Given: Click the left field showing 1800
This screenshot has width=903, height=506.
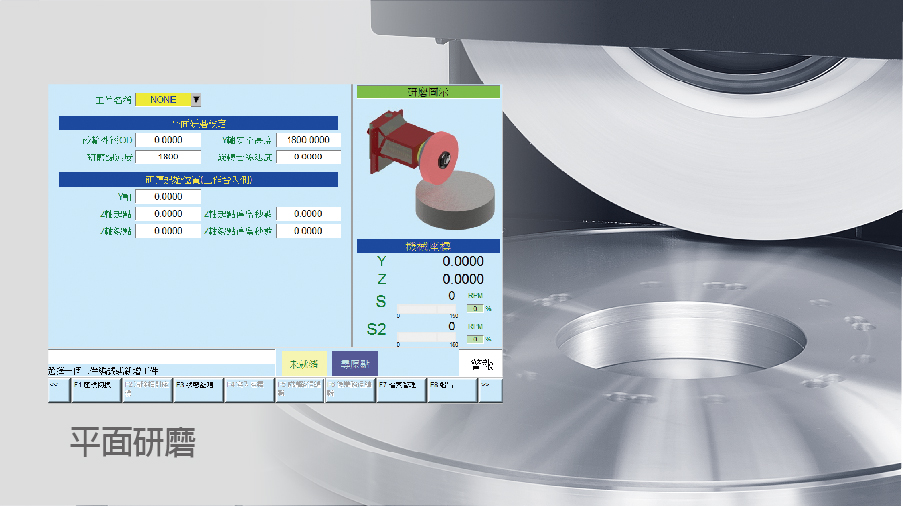Looking at the screenshot, I should point(167,157).
